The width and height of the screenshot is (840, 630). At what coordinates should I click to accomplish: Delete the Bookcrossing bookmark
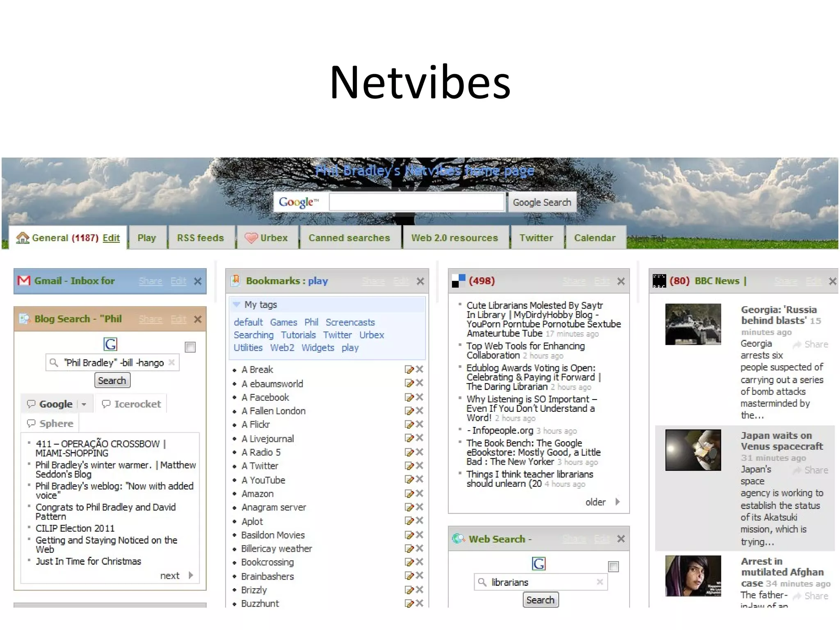[x=419, y=562]
